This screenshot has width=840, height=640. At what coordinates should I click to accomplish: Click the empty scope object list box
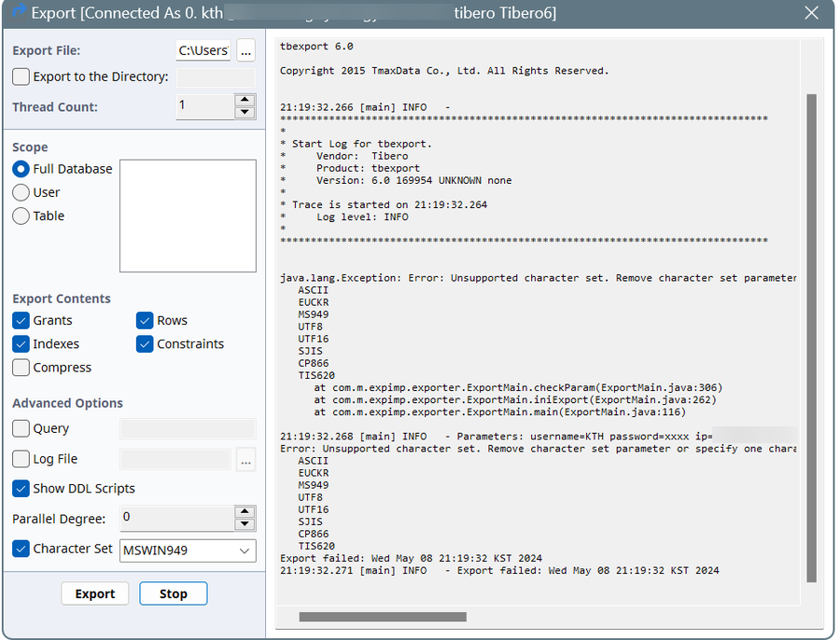point(188,216)
